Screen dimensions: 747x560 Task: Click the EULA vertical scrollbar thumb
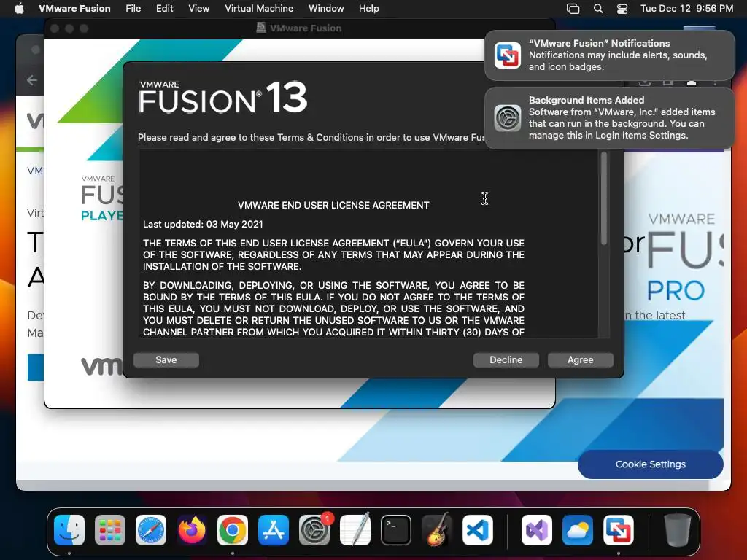[x=604, y=198]
